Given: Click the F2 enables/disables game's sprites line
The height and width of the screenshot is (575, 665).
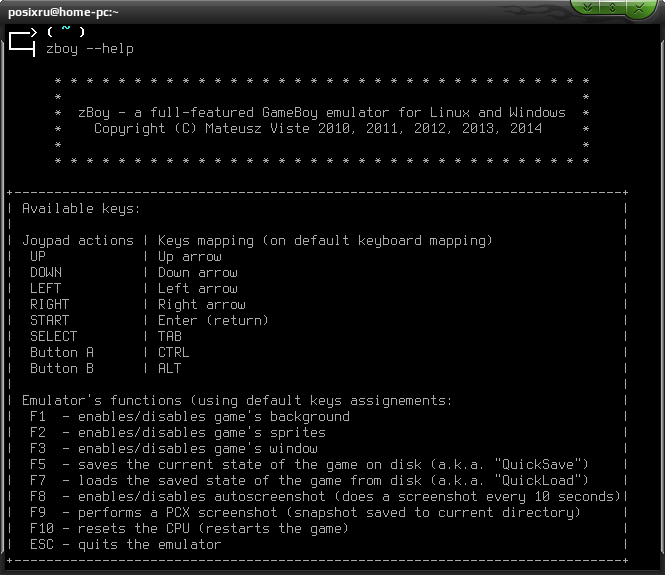Looking at the screenshot, I should coord(178,433).
